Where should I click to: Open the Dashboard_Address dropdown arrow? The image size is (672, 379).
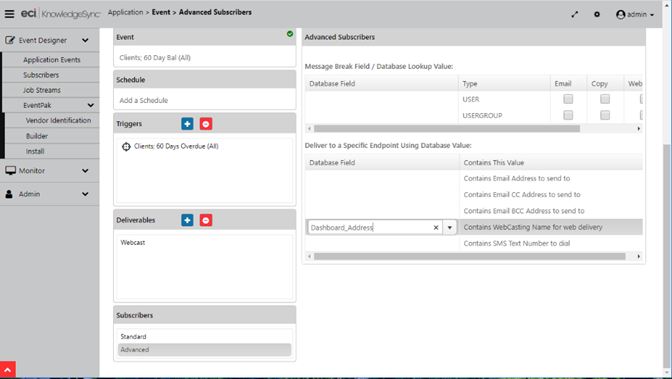pos(450,228)
